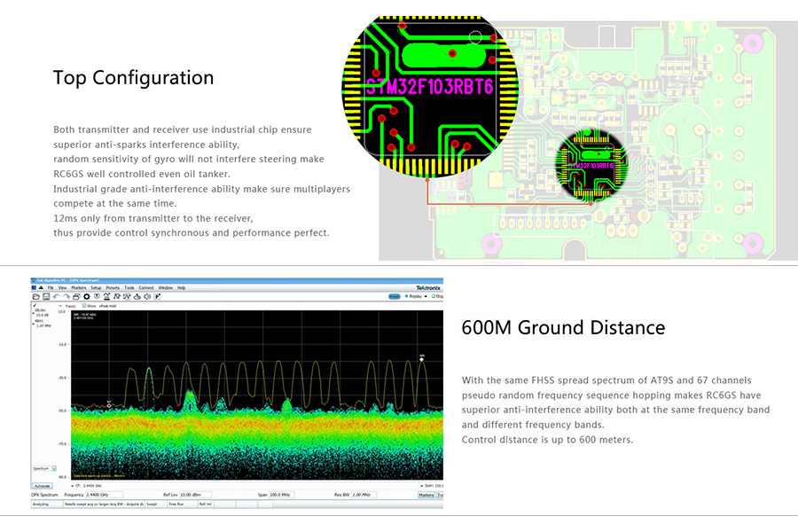Open the Presets menu

[113, 287]
